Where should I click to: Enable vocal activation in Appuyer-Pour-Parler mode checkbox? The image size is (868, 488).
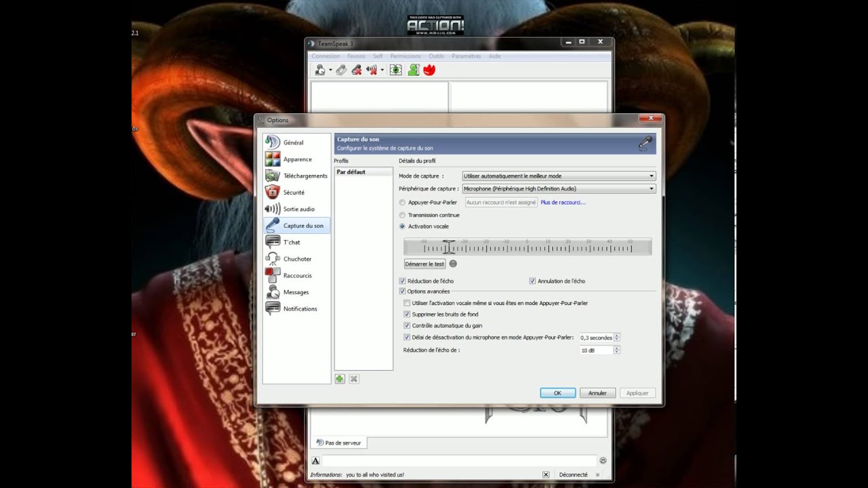(407, 303)
